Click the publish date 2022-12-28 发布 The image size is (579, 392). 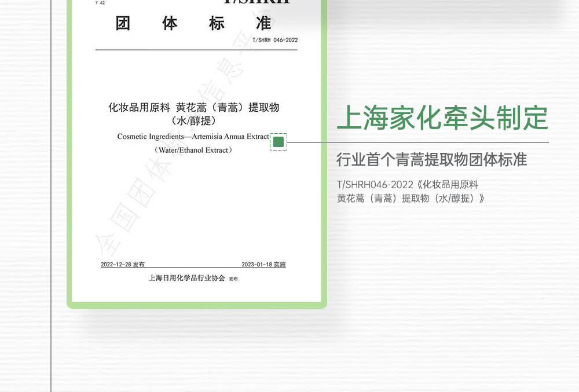[123, 264]
